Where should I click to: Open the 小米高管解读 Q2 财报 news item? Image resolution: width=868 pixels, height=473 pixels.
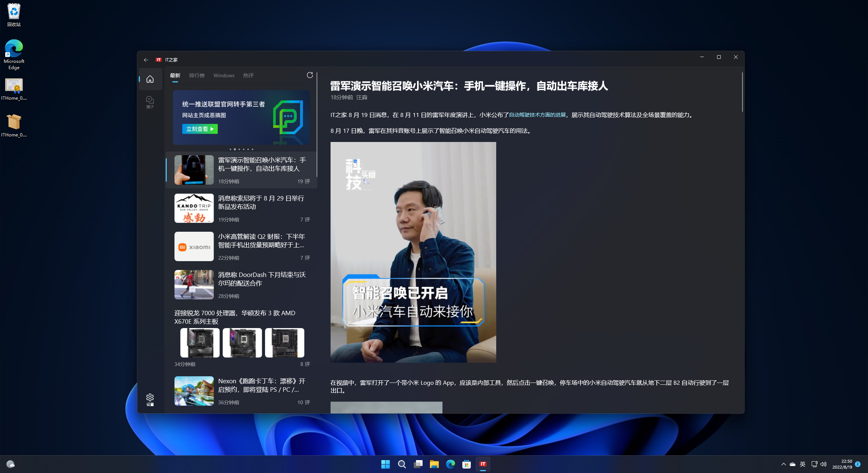pyautogui.click(x=241, y=246)
